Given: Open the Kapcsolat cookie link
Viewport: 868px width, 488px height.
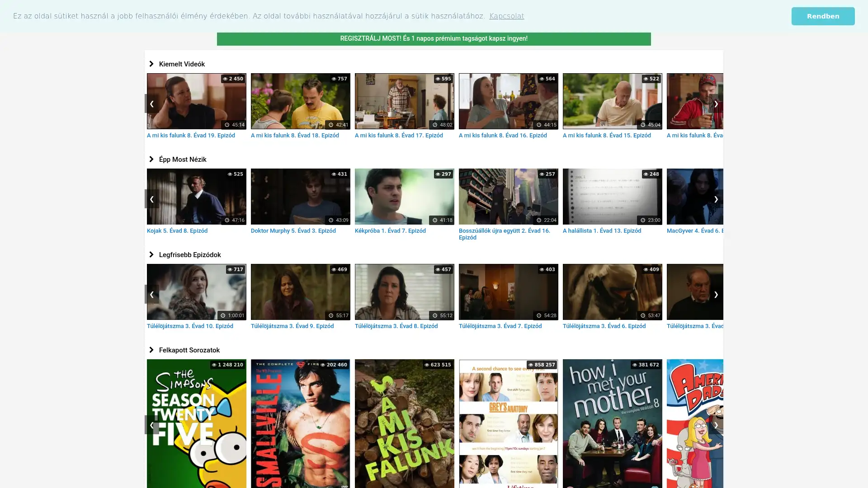Looking at the screenshot, I should tap(506, 16).
